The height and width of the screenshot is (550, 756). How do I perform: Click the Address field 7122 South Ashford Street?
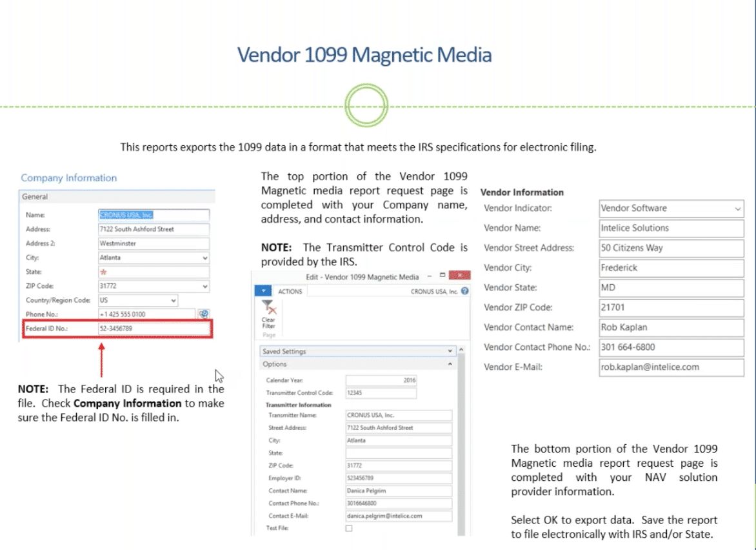click(154, 229)
